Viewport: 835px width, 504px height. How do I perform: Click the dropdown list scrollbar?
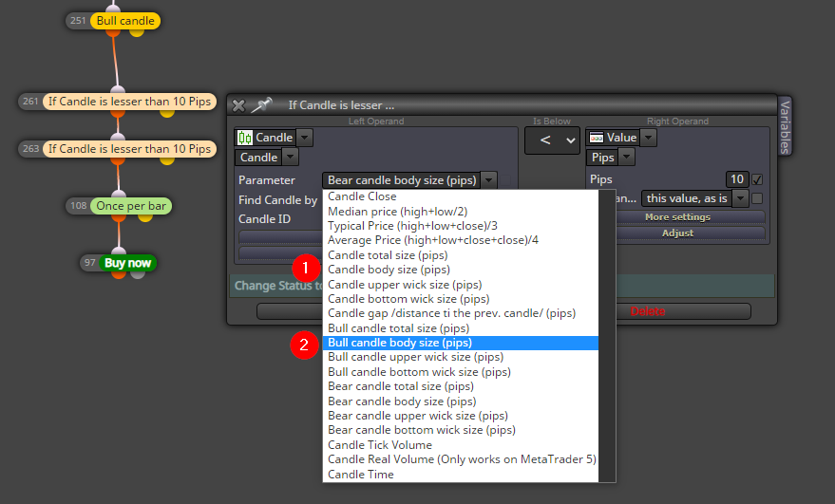(x=607, y=336)
